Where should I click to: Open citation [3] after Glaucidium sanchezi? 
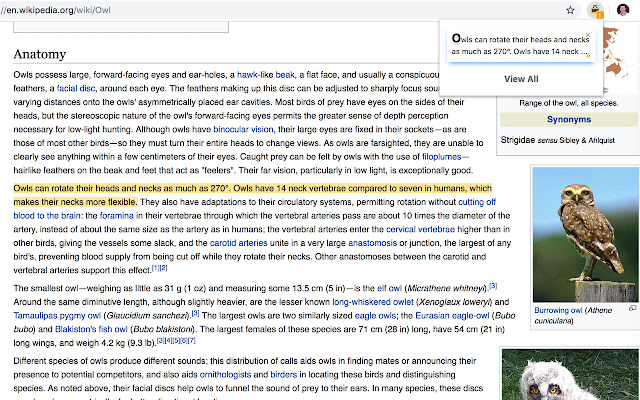click(196, 313)
